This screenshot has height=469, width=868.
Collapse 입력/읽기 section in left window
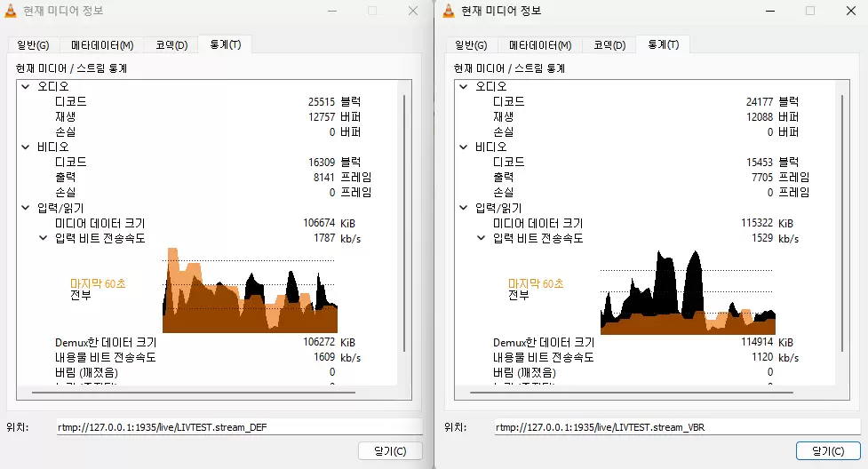tap(26, 208)
